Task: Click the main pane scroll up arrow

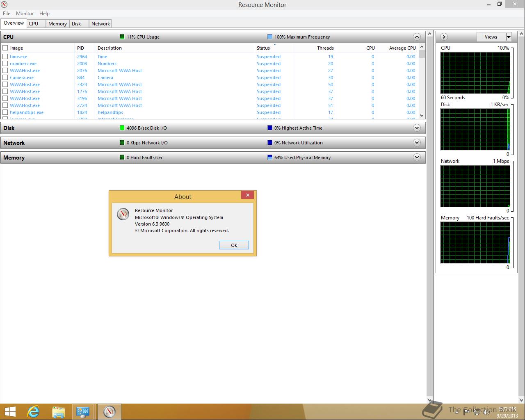Action: (429, 34)
